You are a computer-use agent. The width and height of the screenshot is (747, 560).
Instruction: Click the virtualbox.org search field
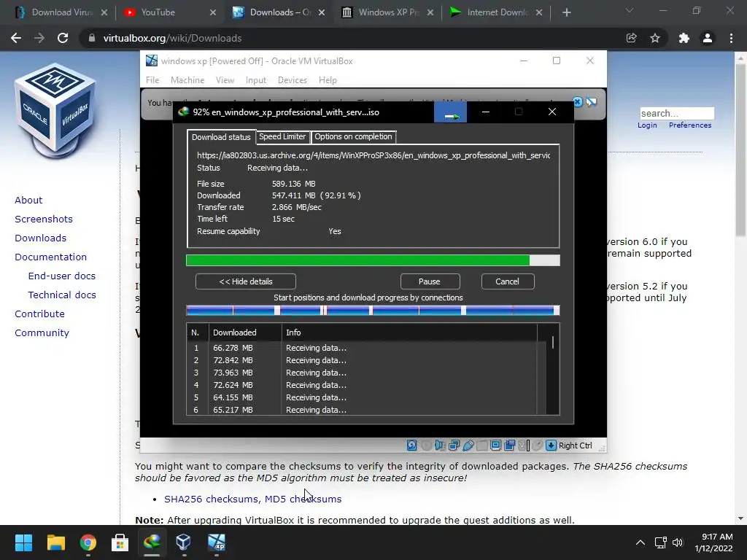coord(677,113)
